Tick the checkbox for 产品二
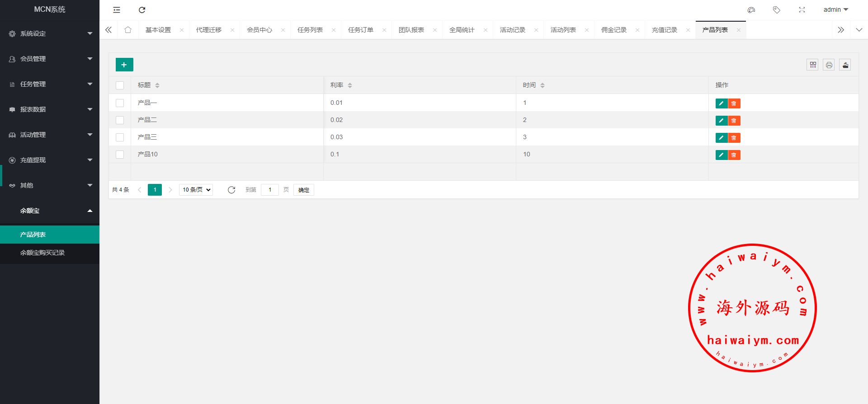The height and width of the screenshot is (404, 868). pos(120,120)
